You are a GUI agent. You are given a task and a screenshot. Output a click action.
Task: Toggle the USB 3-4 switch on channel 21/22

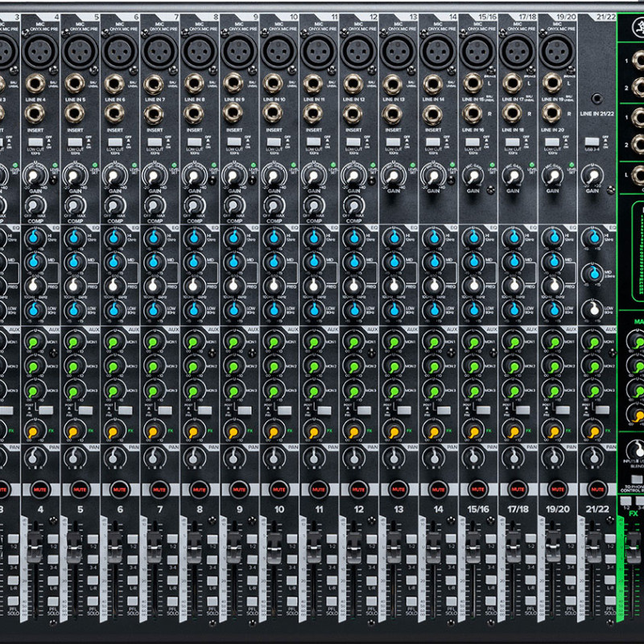(x=592, y=142)
